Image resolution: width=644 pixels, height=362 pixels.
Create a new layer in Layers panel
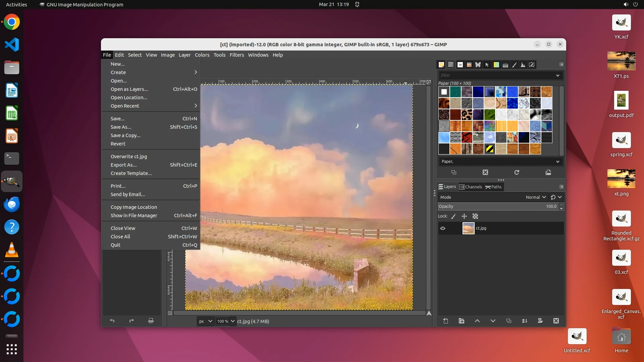click(x=445, y=321)
